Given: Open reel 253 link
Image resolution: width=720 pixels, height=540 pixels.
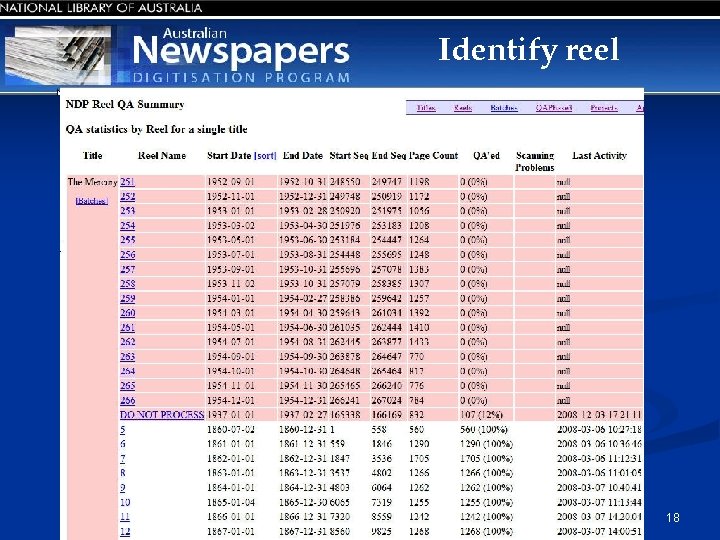Looking at the screenshot, I should click(127, 211).
